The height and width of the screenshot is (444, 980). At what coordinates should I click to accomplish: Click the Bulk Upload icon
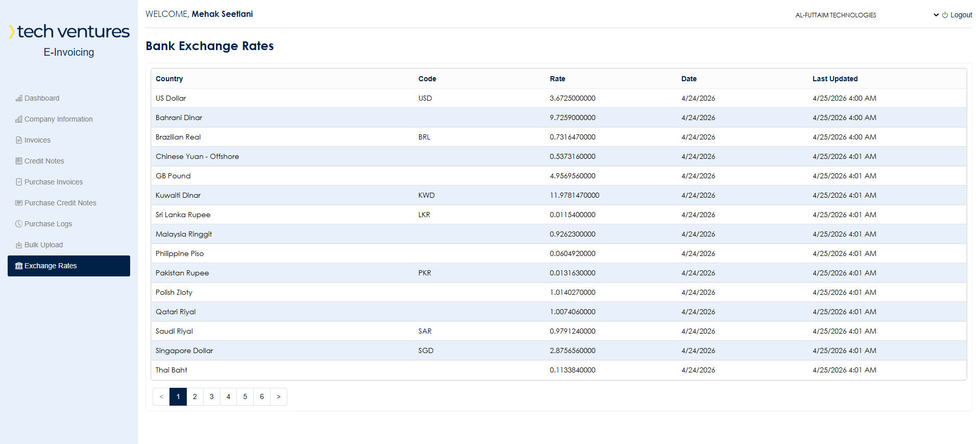[19, 245]
